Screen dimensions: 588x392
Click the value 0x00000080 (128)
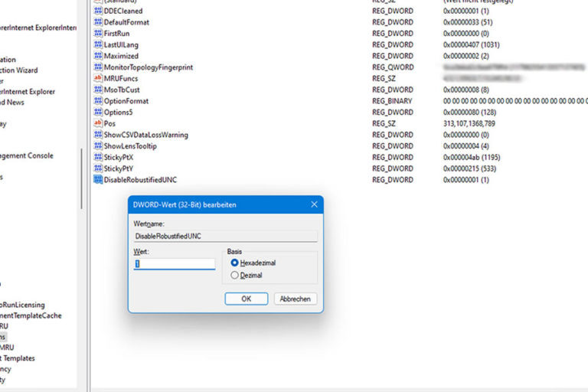[x=469, y=112]
